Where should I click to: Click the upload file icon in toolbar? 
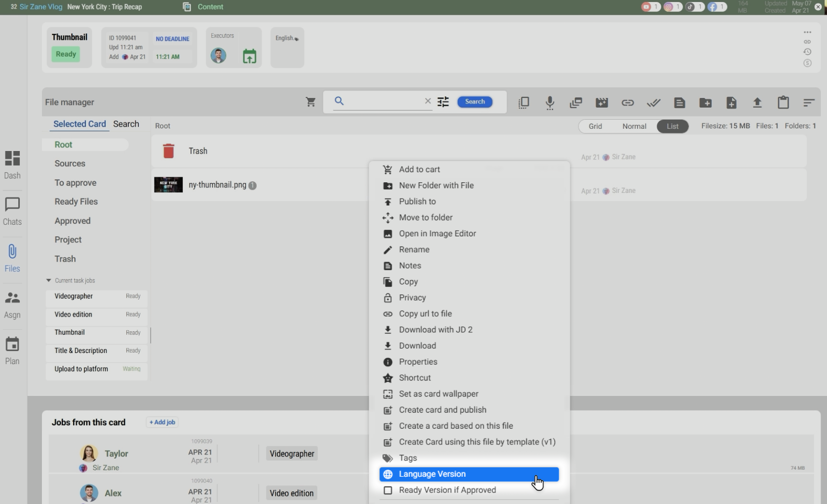[x=757, y=103]
